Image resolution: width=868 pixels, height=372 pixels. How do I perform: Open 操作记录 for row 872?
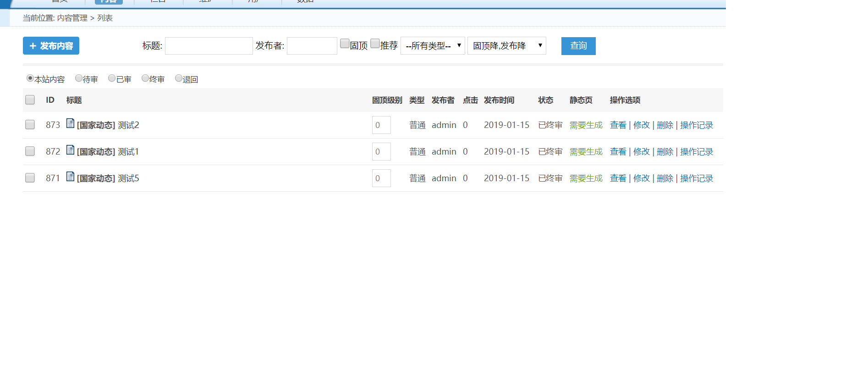click(697, 152)
